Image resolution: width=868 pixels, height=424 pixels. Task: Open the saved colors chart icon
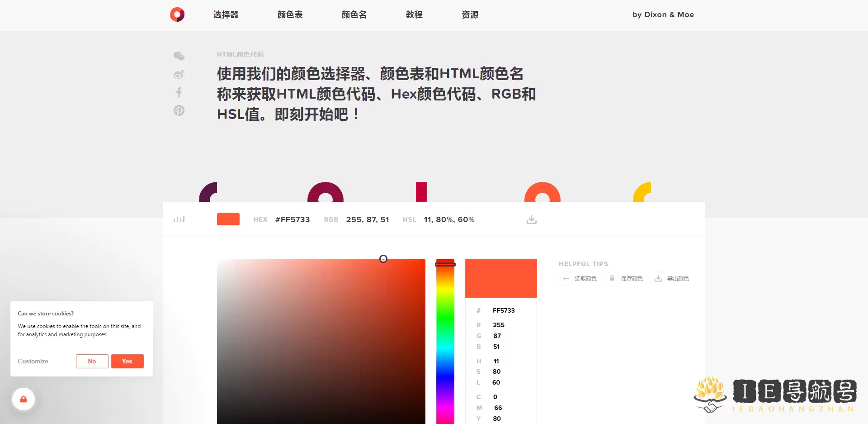pos(179,219)
